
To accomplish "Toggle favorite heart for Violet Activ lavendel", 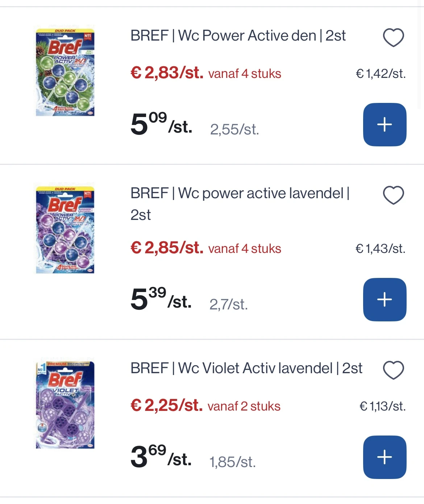I will coord(393,370).
